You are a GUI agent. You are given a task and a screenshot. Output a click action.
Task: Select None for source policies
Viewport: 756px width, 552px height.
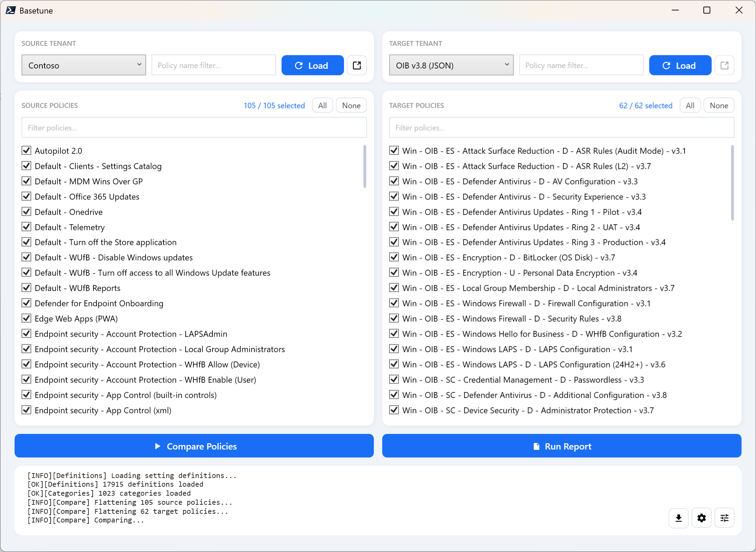tap(351, 105)
